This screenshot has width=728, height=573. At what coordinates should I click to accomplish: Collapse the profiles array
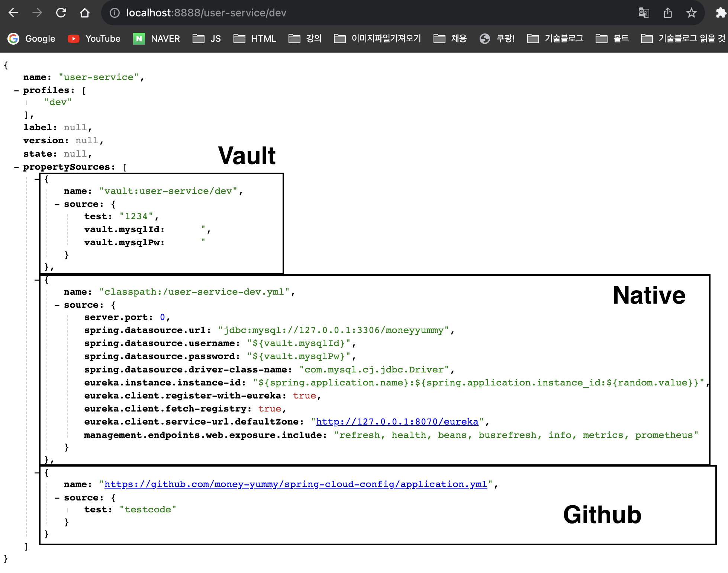[16, 90]
